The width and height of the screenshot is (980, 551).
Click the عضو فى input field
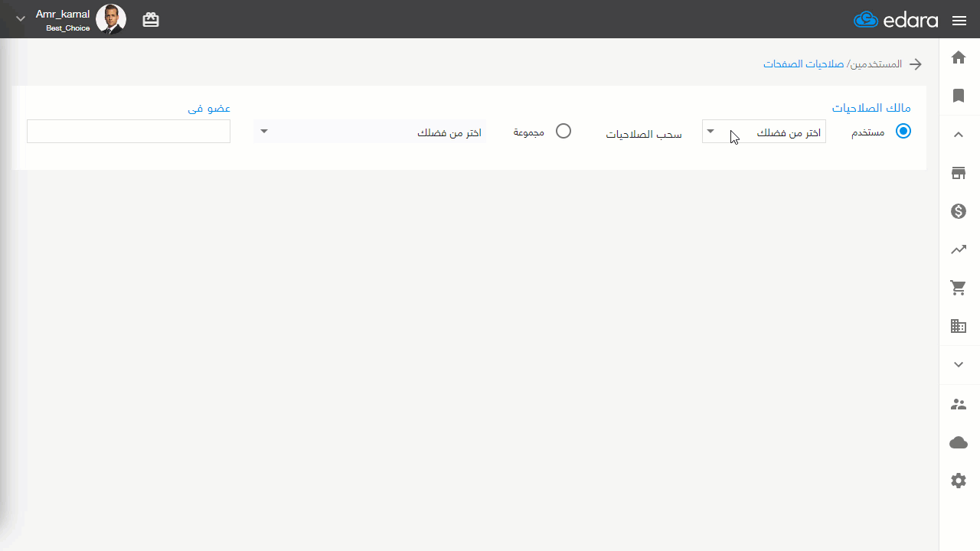129,131
